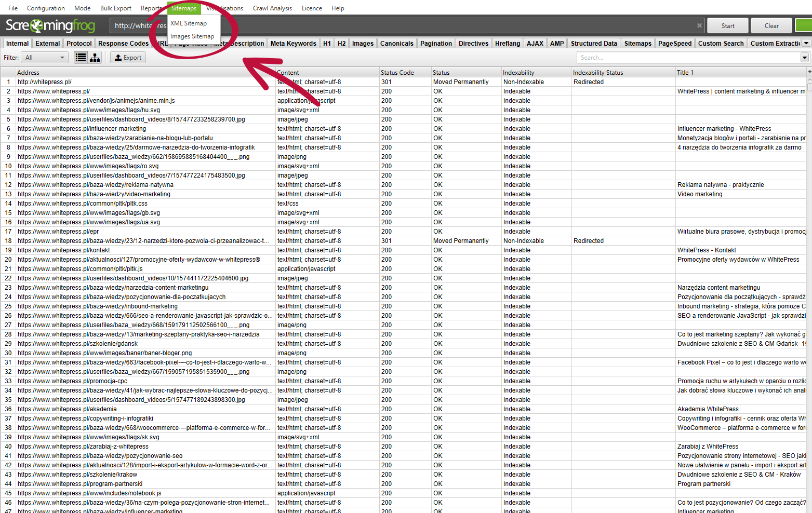812x513 pixels.
Task: Switch to the PageSpeed tab
Action: point(675,43)
